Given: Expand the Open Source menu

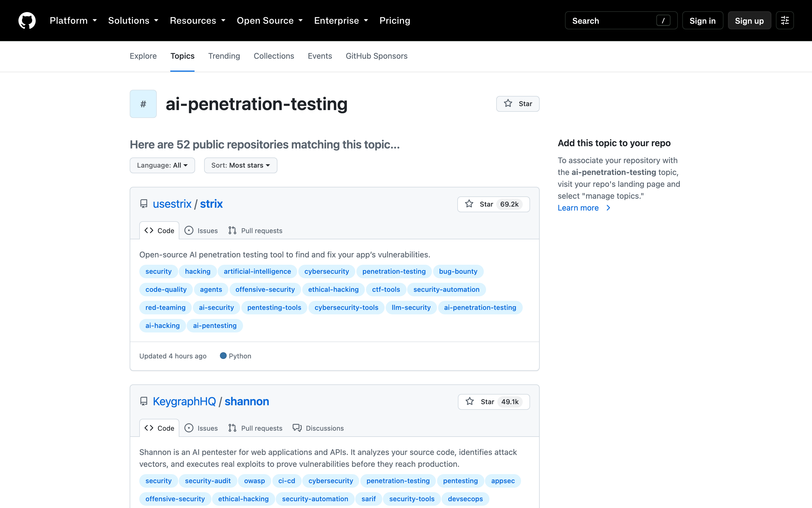Looking at the screenshot, I should (x=270, y=21).
